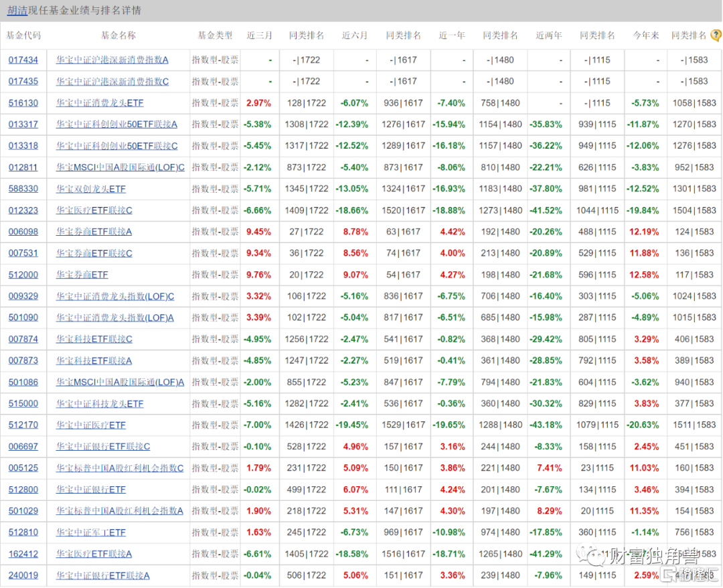This screenshot has width=723, height=588.
Task: Follow fund code link 501090
Action: tap(23, 317)
